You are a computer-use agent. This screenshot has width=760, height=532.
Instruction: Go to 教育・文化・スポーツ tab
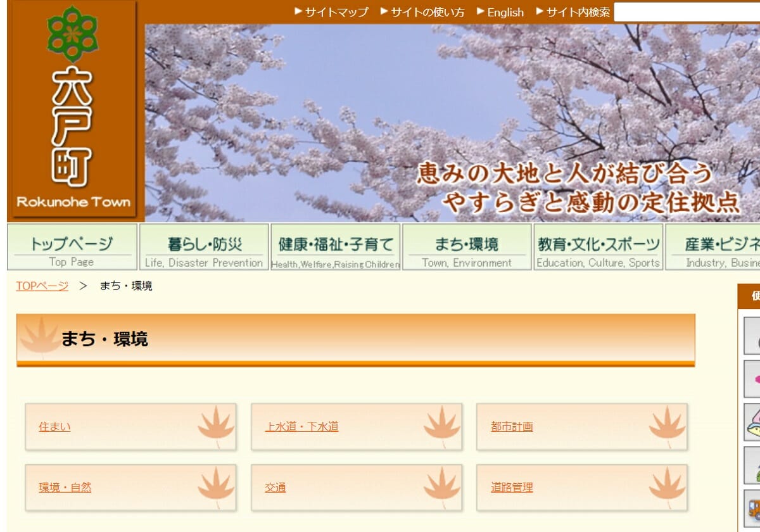pyautogui.click(x=598, y=247)
